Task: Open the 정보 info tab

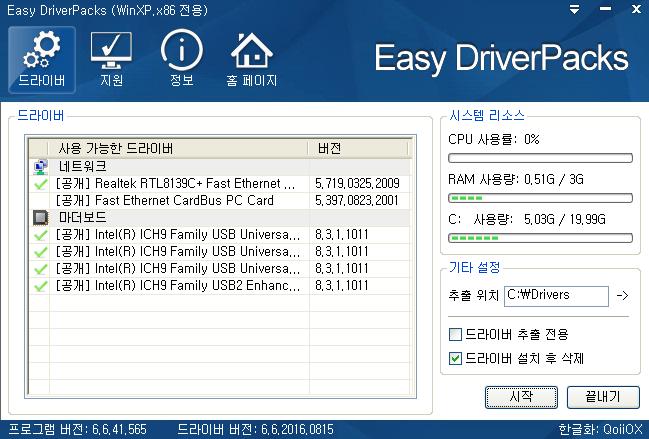Action: coord(182,60)
